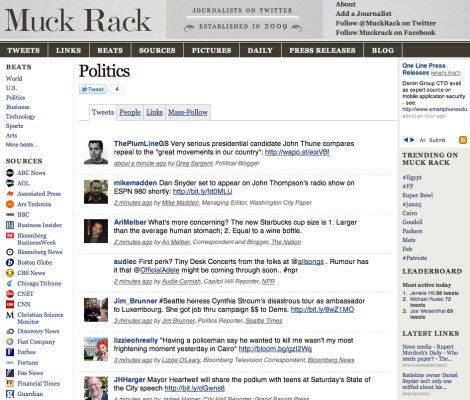The width and height of the screenshot is (470, 400).
Task: Open mikemadden avatar thumbnail
Action: (96, 192)
